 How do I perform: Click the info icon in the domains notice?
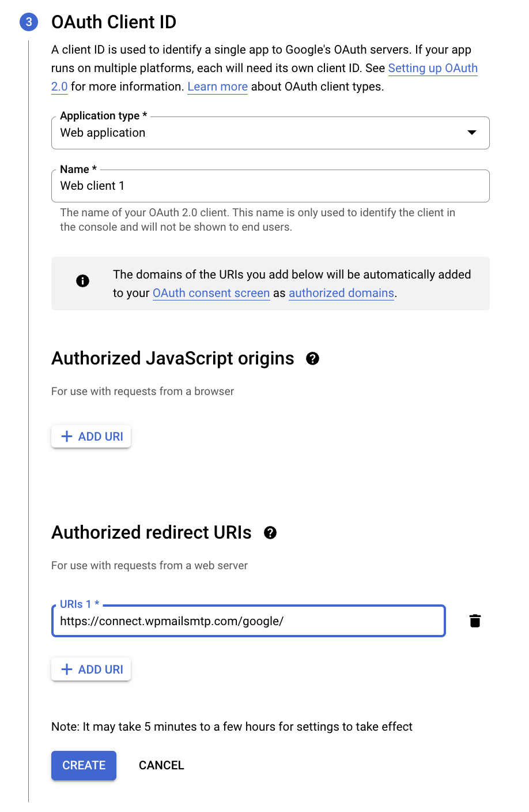click(x=82, y=281)
